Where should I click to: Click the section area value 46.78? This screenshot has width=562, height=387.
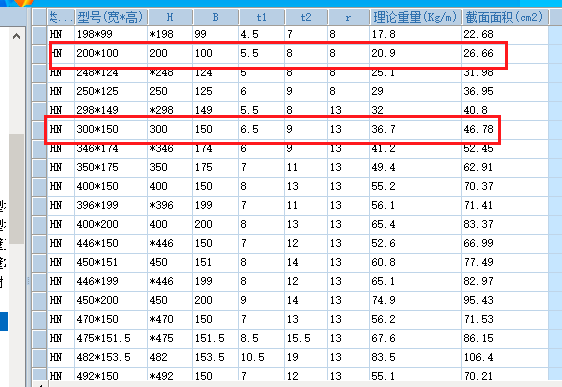coord(478,129)
